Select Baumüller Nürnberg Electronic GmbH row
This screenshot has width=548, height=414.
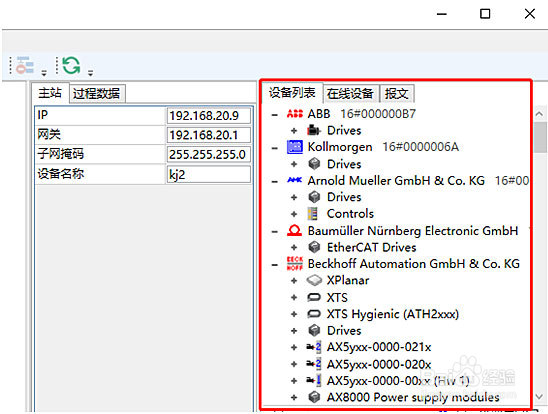point(413,231)
